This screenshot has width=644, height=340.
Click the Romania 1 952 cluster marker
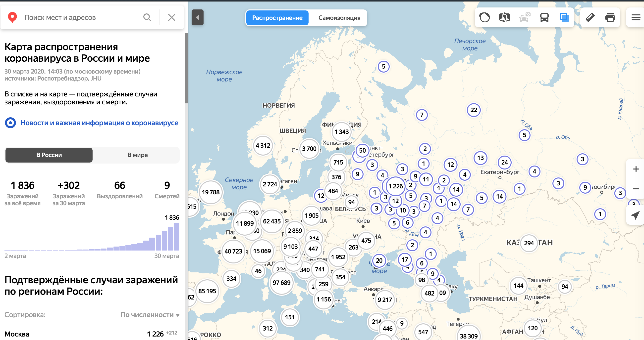point(338,257)
